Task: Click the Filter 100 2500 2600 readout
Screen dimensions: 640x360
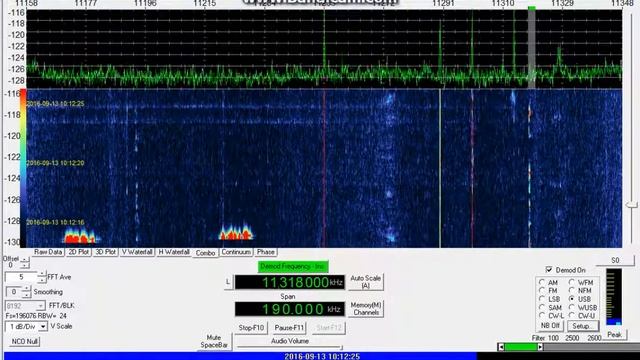Action: click(x=567, y=338)
